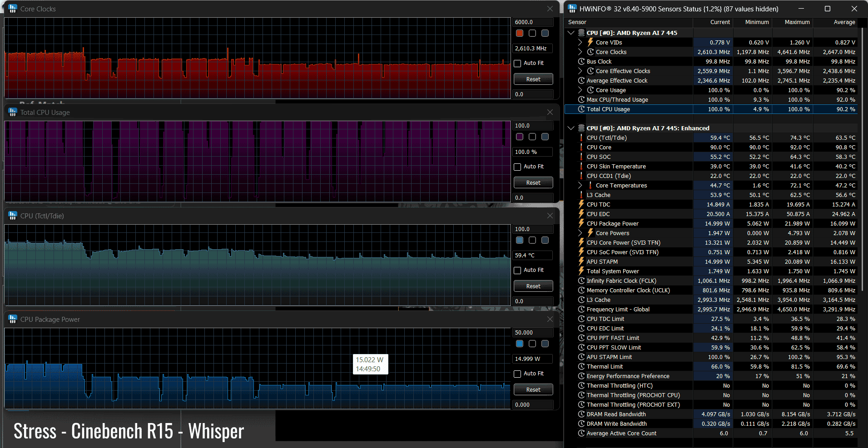Click the icon beside DRAM Read Bandwidth
The height and width of the screenshot is (448, 868).
pos(581,414)
